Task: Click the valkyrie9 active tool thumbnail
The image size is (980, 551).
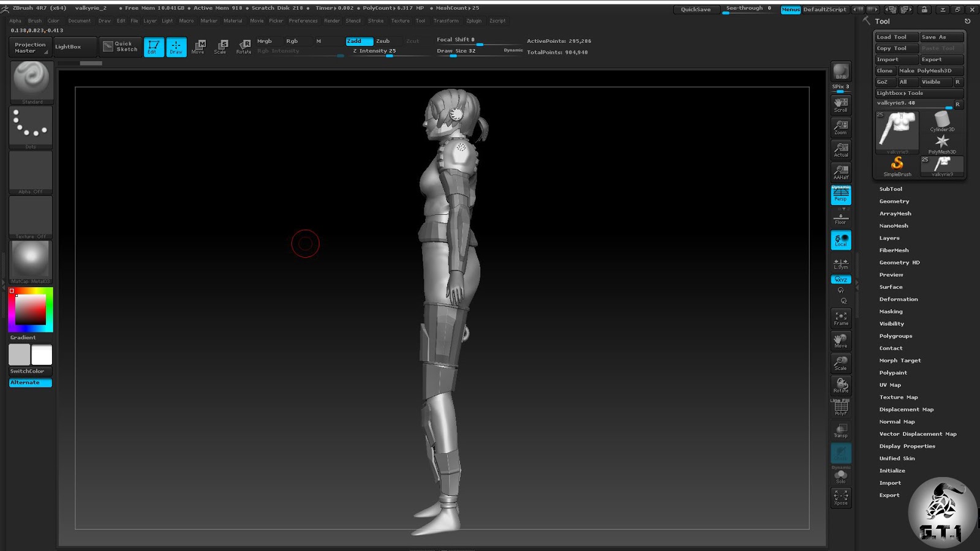Action: 897,130
